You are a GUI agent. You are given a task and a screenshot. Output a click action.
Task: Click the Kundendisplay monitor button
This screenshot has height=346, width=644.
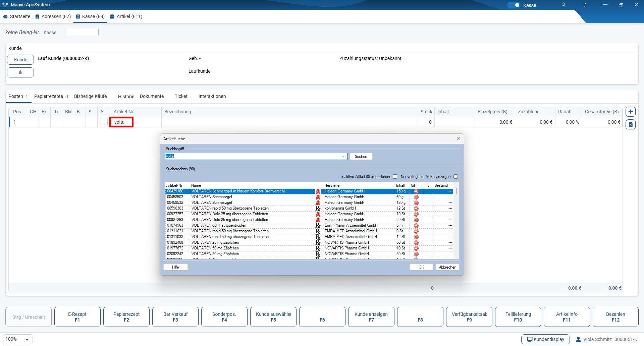coord(545,339)
